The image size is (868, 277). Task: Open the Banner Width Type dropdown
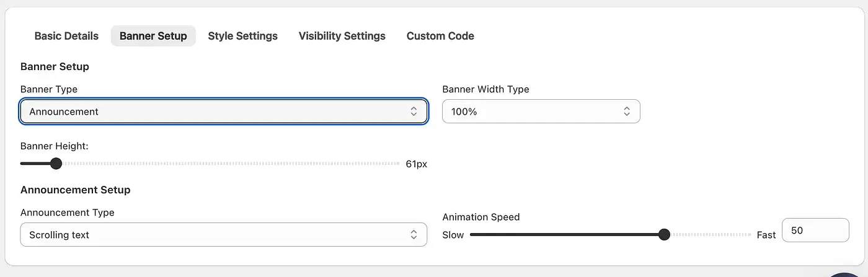(x=541, y=112)
